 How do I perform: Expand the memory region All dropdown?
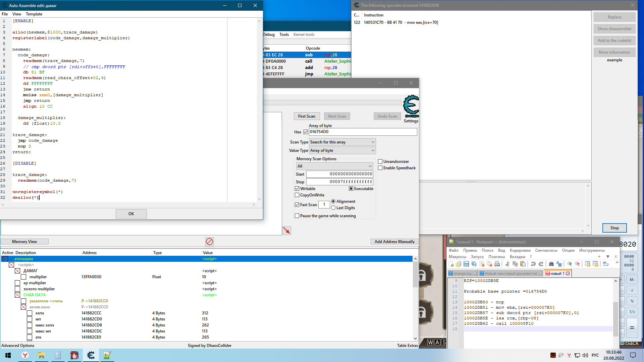(x=334, y=166)
